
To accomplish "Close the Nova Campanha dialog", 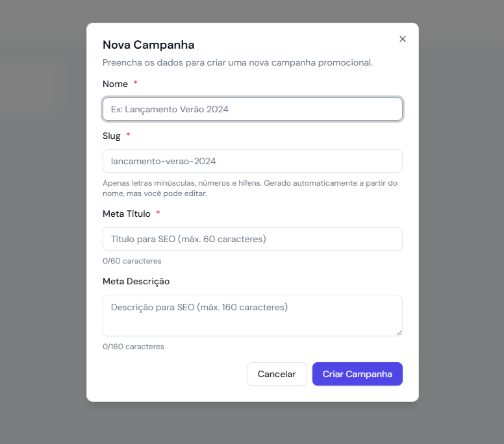I will pos(403,39).
